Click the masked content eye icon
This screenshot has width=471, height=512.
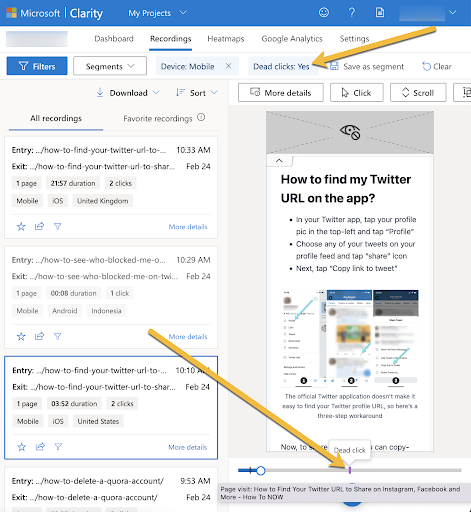click(350, 132)
